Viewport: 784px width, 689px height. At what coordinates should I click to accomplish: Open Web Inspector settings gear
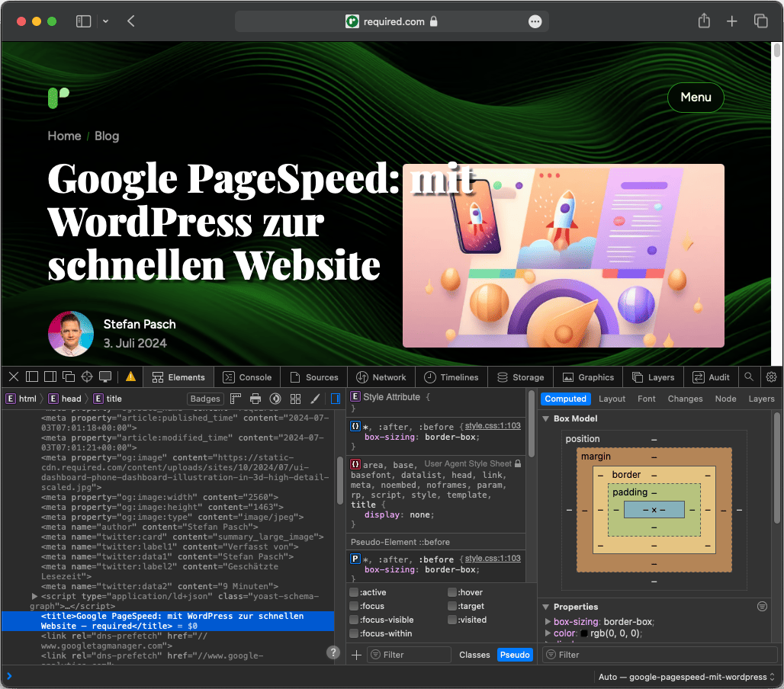click(771, 377)
